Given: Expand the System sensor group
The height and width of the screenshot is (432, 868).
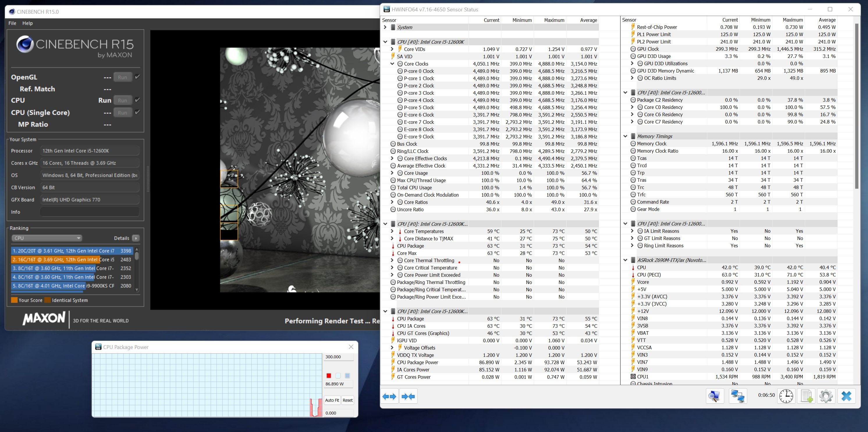Looking at the screenshot, I should pos(385,27).
